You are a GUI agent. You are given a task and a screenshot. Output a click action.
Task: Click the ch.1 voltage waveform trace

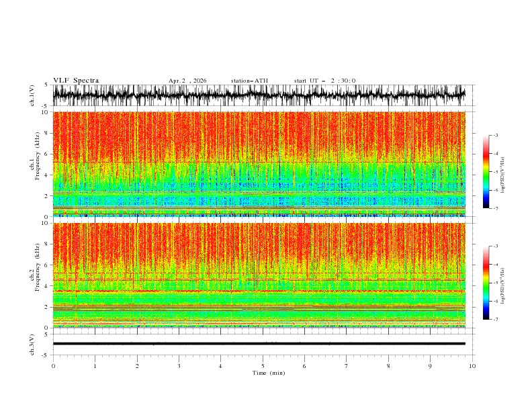point(259,95)
